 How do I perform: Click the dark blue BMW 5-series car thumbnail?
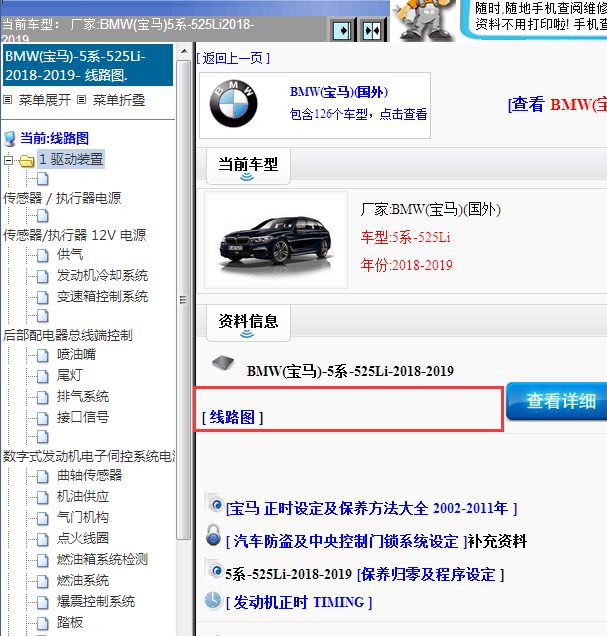tap(276, 240)
